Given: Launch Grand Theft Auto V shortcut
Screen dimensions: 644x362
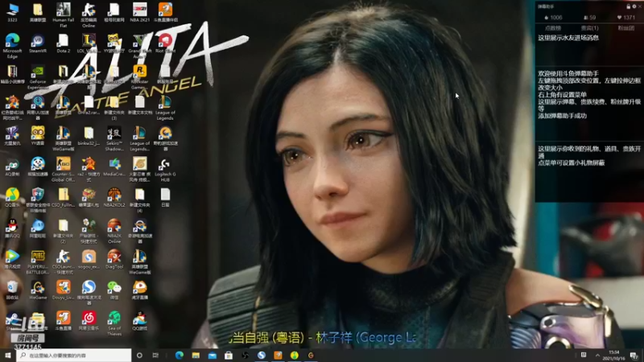Looking at the screenshot, I should click(x=139, y=46).
